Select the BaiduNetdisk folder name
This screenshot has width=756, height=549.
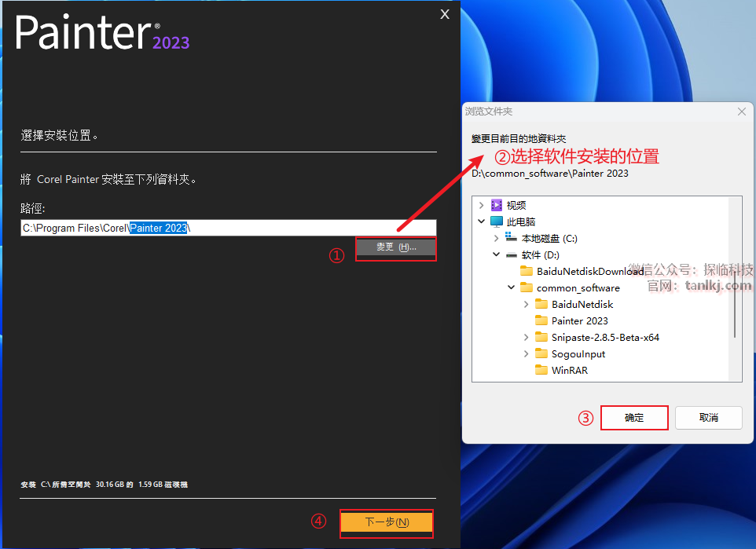pyautogui.click(x=582, y=305)
